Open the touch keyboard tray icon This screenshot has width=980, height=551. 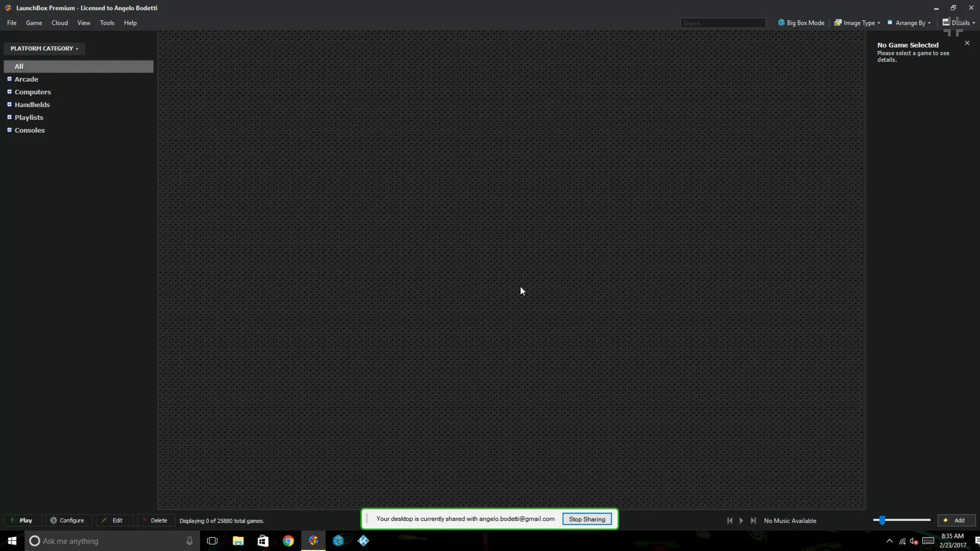[928, 541]
